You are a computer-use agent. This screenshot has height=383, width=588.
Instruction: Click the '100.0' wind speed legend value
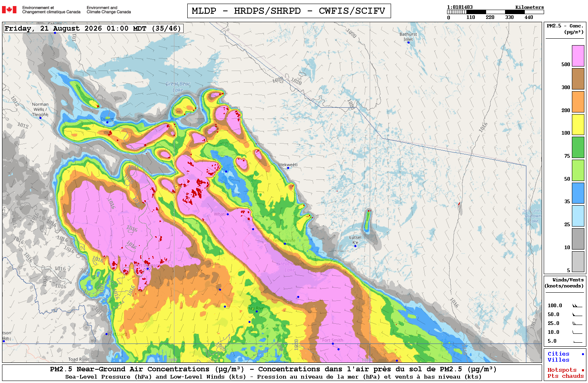click(x=555, y=306)
